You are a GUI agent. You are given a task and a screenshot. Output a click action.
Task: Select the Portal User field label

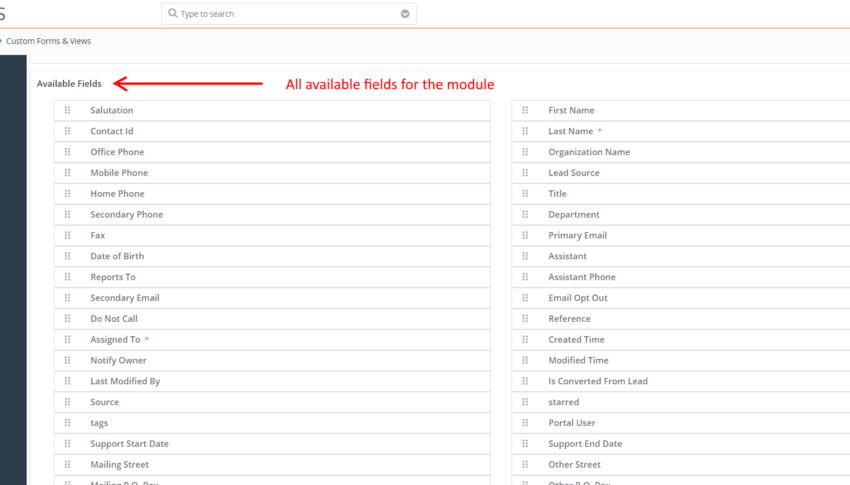pyautogui.click(x=572, y=423)
